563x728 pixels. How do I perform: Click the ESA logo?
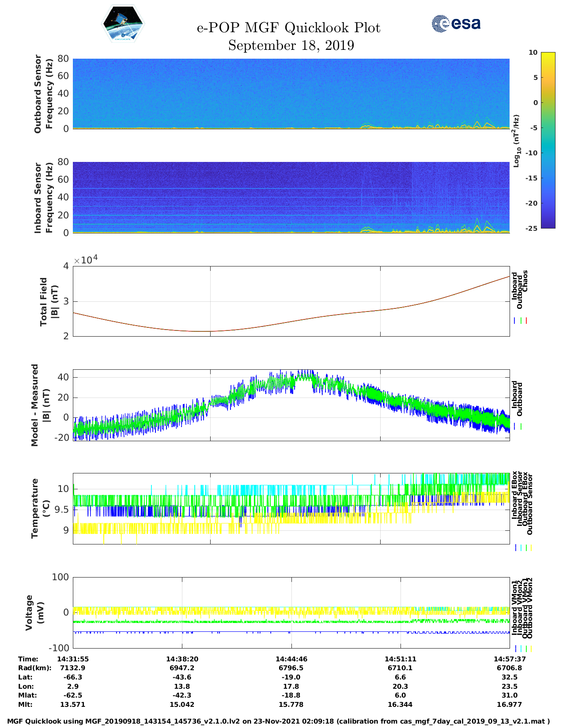pyautogui.click(x=456, y=23)
